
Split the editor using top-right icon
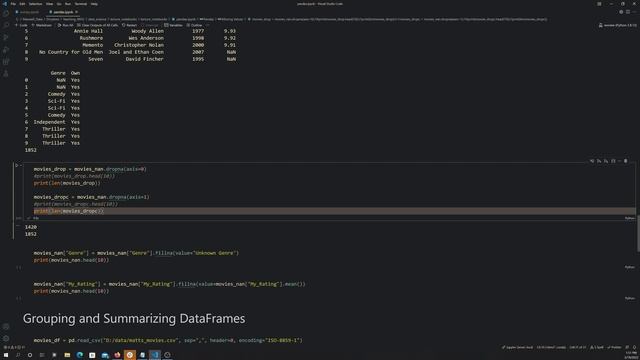(x=628, y=12)
